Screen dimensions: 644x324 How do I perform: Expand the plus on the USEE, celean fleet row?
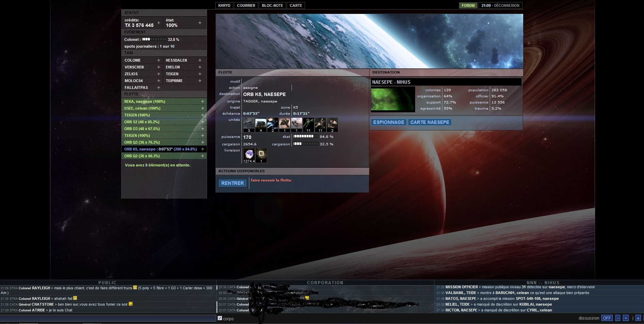pyautogui.click(x=203, y=108)
